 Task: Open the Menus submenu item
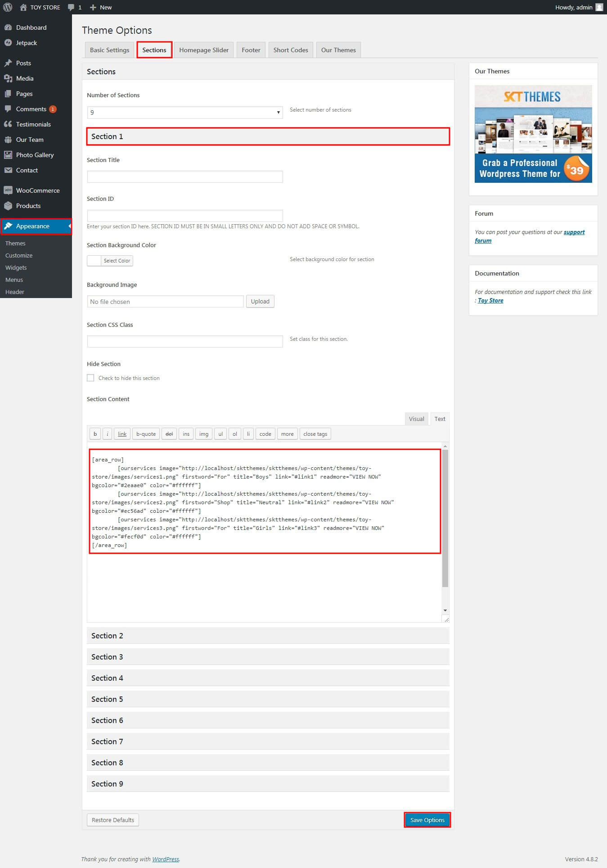[x=14, y=280]
